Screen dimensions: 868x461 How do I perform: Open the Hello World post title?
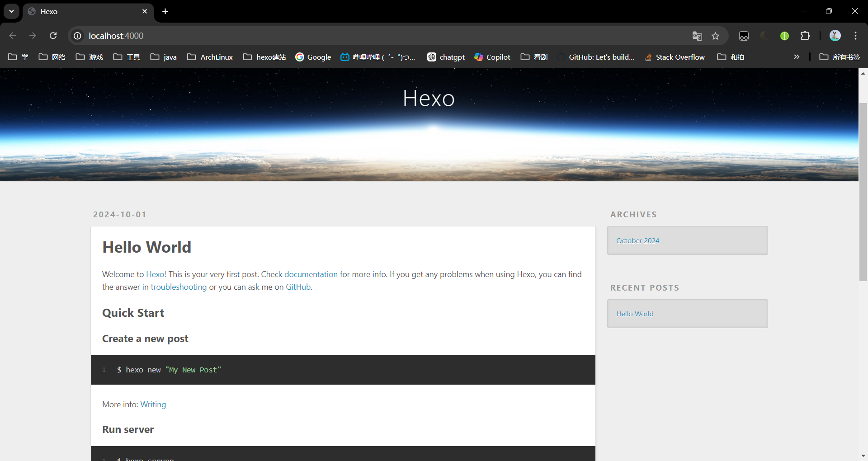pyautogui.click(x=147, y=247)
